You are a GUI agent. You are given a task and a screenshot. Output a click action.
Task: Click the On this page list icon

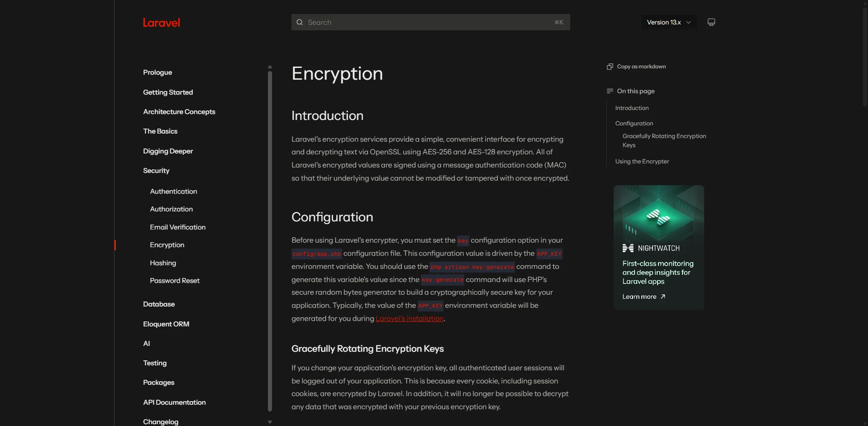[610, 91]
